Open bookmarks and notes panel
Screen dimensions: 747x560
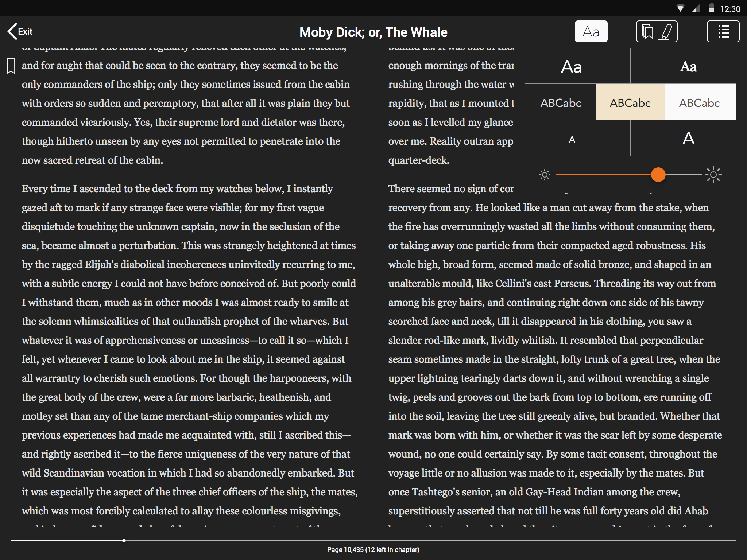tap(657, 31)
